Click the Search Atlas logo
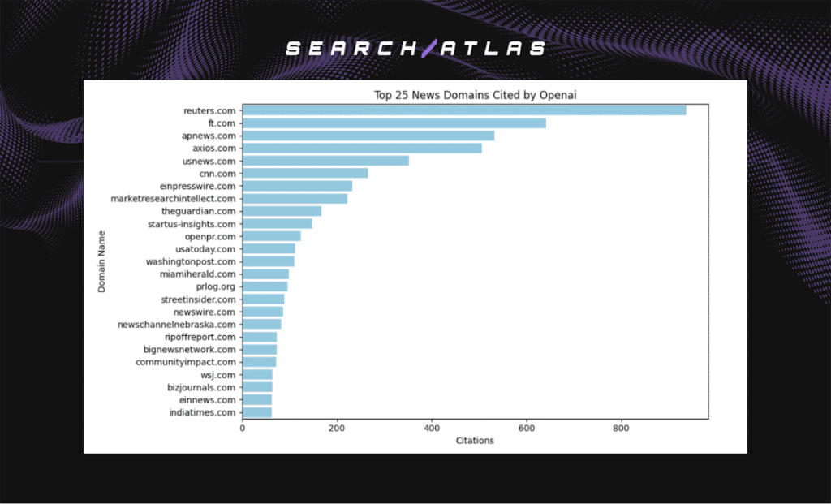 point(414,48)
